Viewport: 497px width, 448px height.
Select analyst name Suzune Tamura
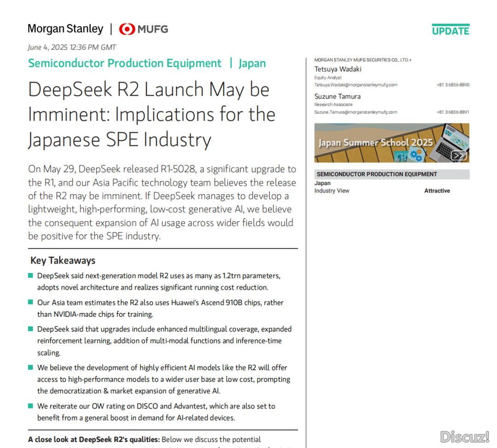tap(337, 96)
